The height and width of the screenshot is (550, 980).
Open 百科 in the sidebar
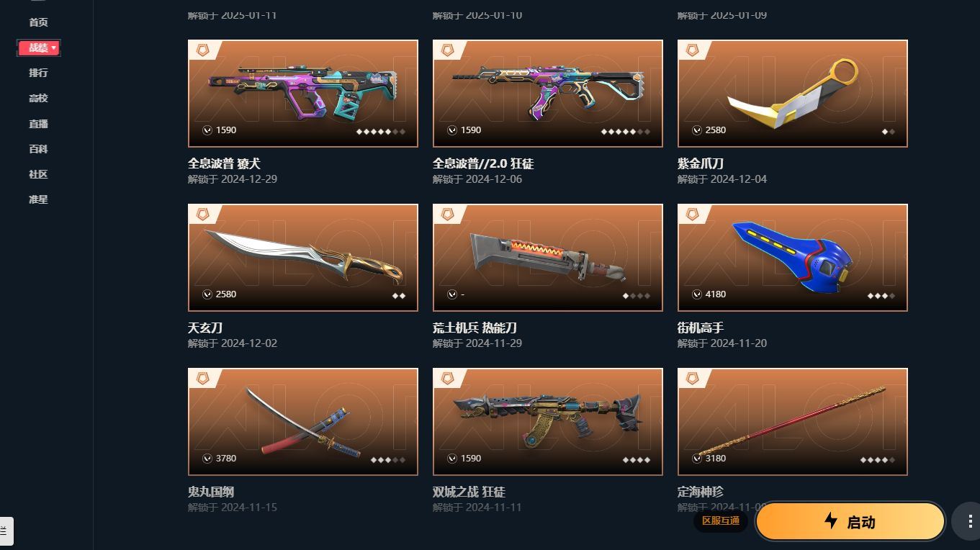coord(39,149)
